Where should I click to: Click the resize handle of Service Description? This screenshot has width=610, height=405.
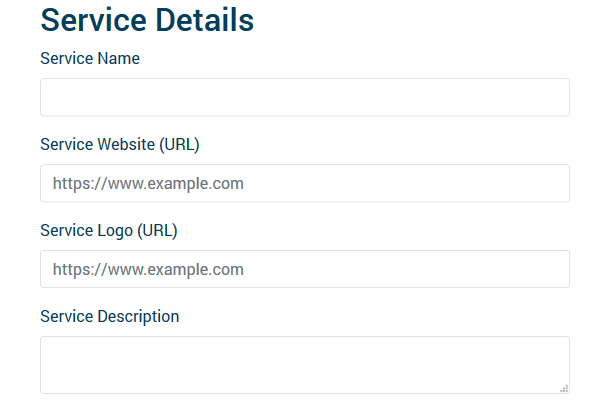(564, 388)
